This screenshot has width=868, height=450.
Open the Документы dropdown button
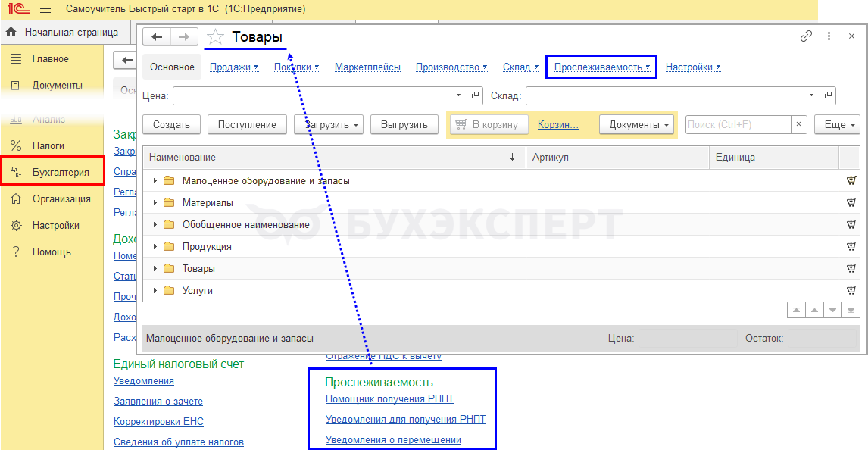[x=636, y=124]
